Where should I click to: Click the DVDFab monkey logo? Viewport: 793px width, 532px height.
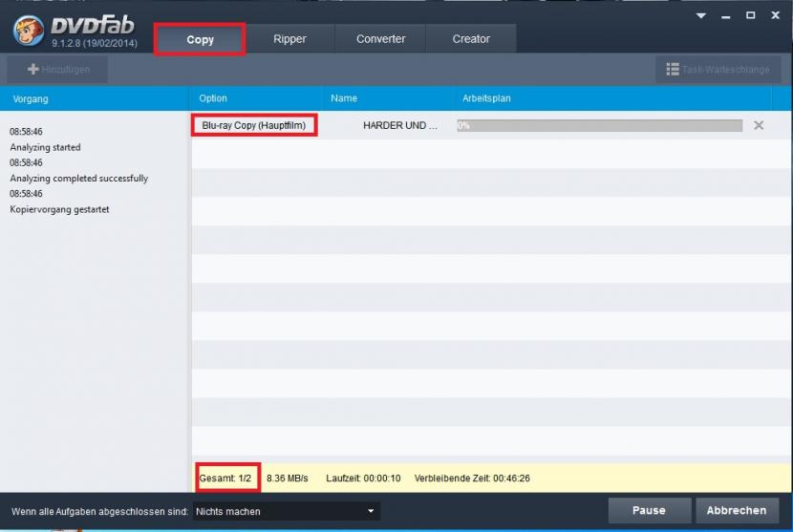(x=27, y=30)
